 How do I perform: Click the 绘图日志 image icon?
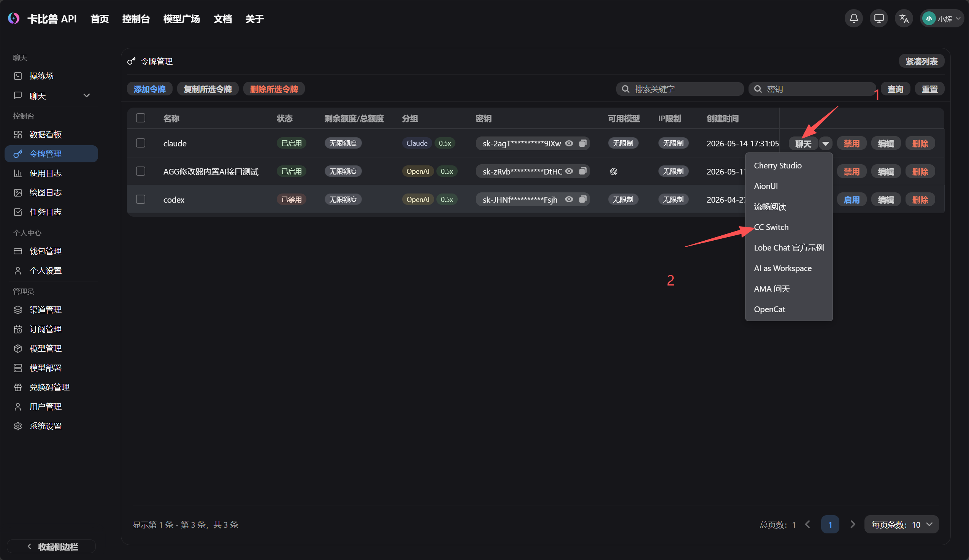[x=18, y=192]
